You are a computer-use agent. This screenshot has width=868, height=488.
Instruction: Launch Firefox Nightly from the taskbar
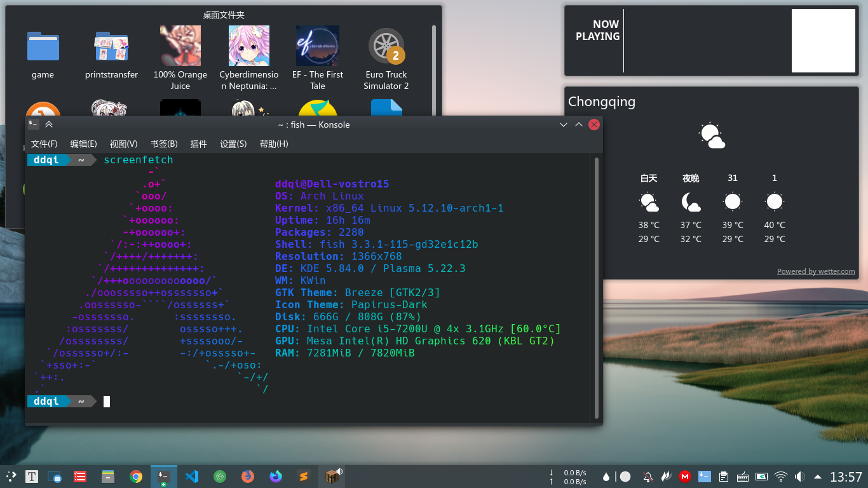pos(276,476)
